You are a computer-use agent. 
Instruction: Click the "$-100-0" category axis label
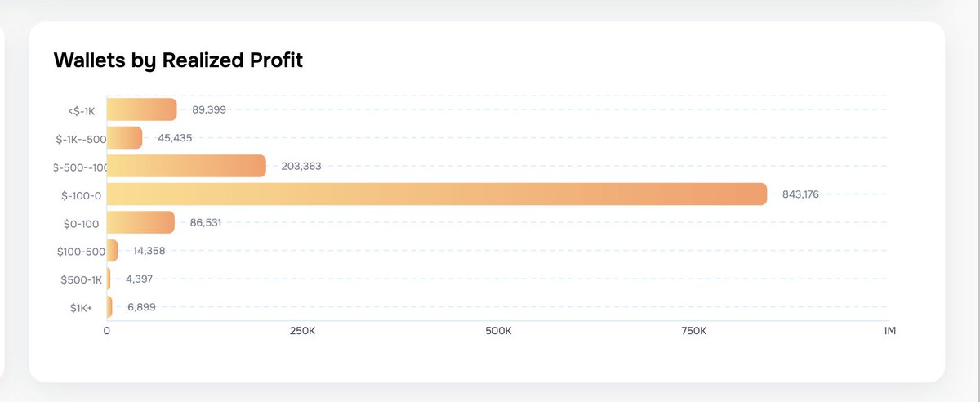click(x=82, y=195)
